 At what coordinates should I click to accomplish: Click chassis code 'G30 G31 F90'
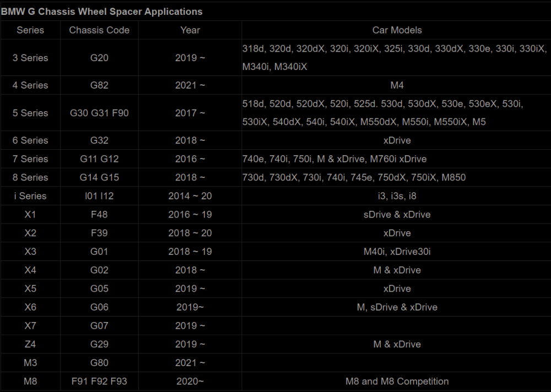99,113
